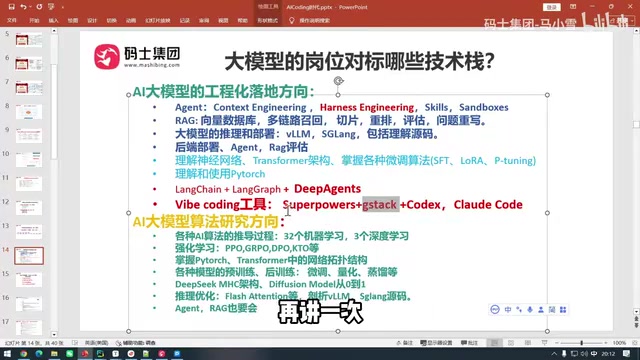Switch to Reading view icon
This screenshot has height=360, width=640.
pos(528,343)
